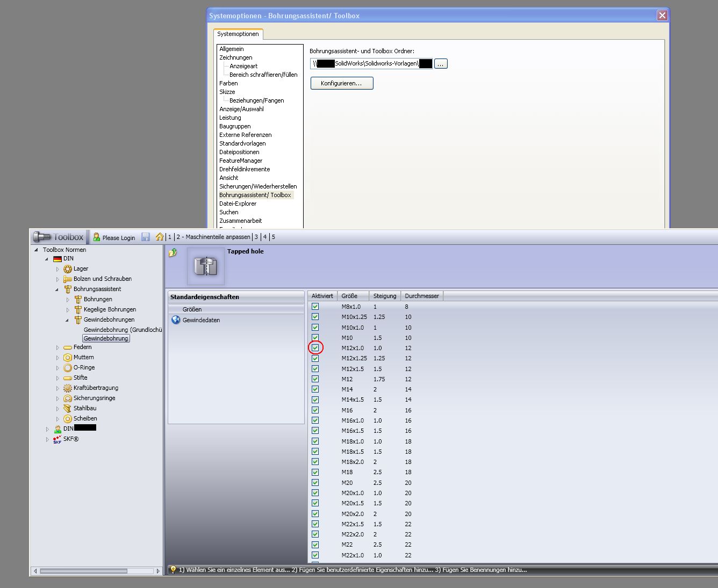Click the Please Login user icon

(x=97, y=237)
